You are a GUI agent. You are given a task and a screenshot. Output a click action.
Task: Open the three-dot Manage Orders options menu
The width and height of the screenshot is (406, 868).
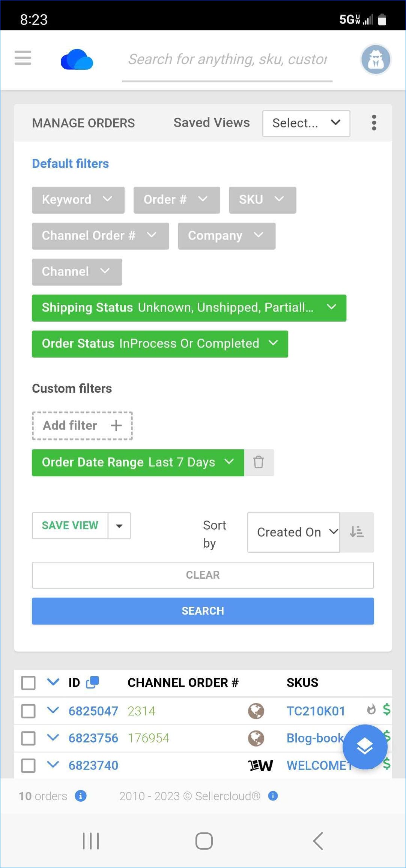(374, 123)
